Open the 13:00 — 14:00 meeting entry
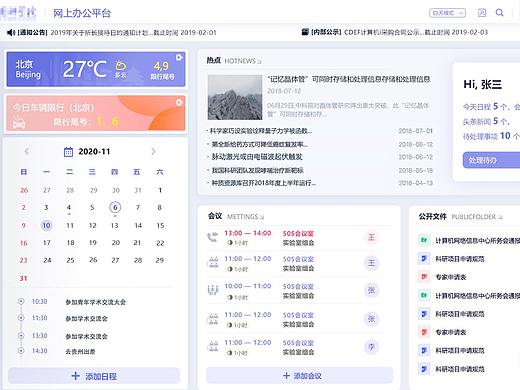 tap(294, 238)
